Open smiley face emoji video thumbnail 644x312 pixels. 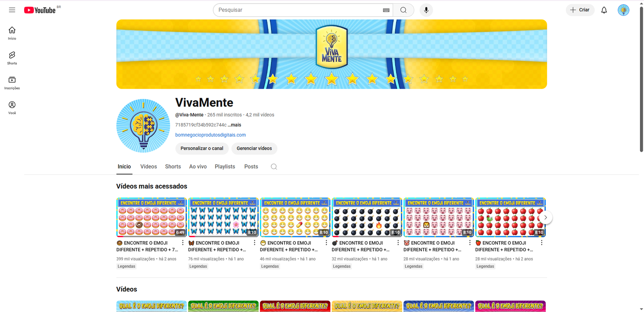(295, 217)
